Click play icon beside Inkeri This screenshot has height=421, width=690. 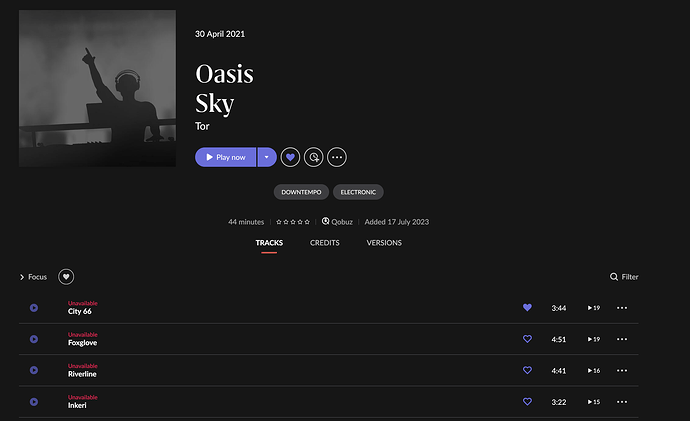[x=34, y=402]
